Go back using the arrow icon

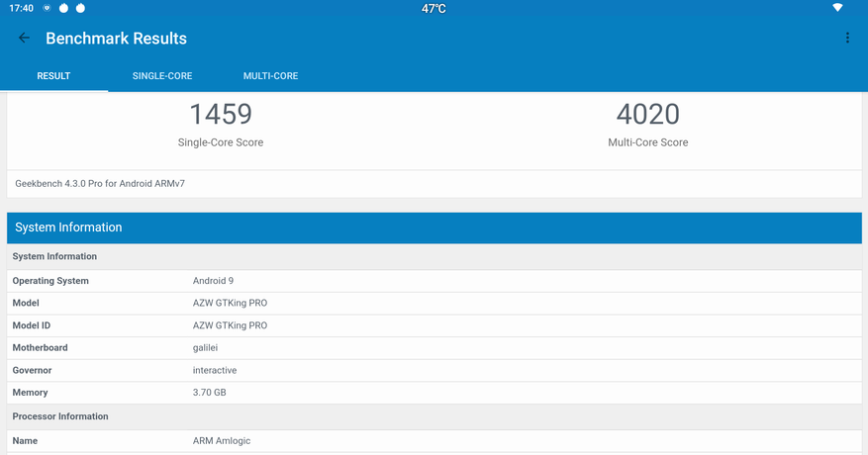click(24, 38)
